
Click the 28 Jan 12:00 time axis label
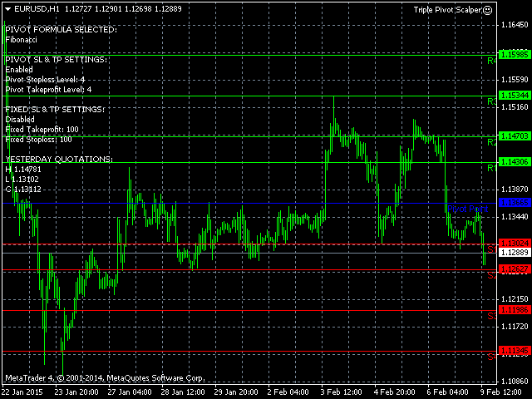[183, 392]
